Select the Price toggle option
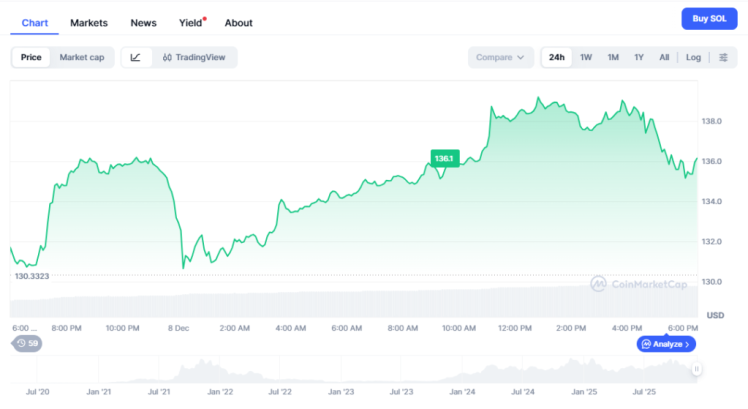748x409 pixels. tap(31, 58)
